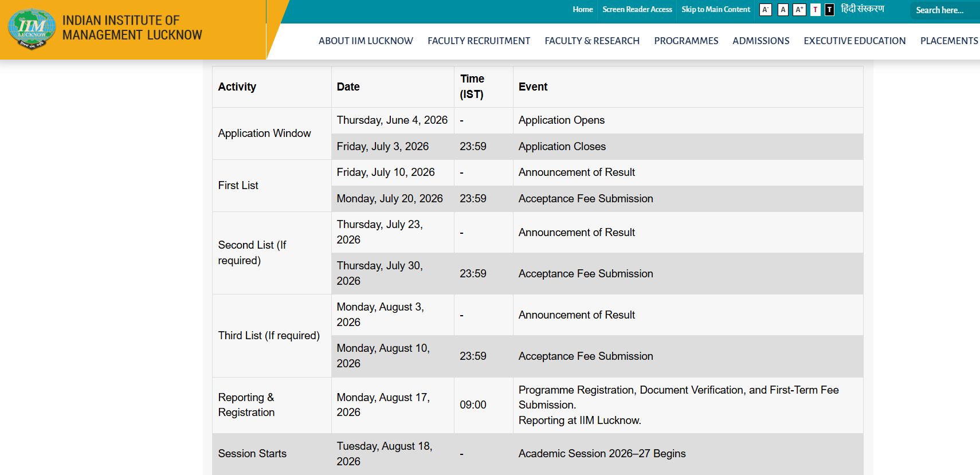Click the date Monday, August 17, 2026
This screenshot has height=475, width=980.
[x=383, y=405]
